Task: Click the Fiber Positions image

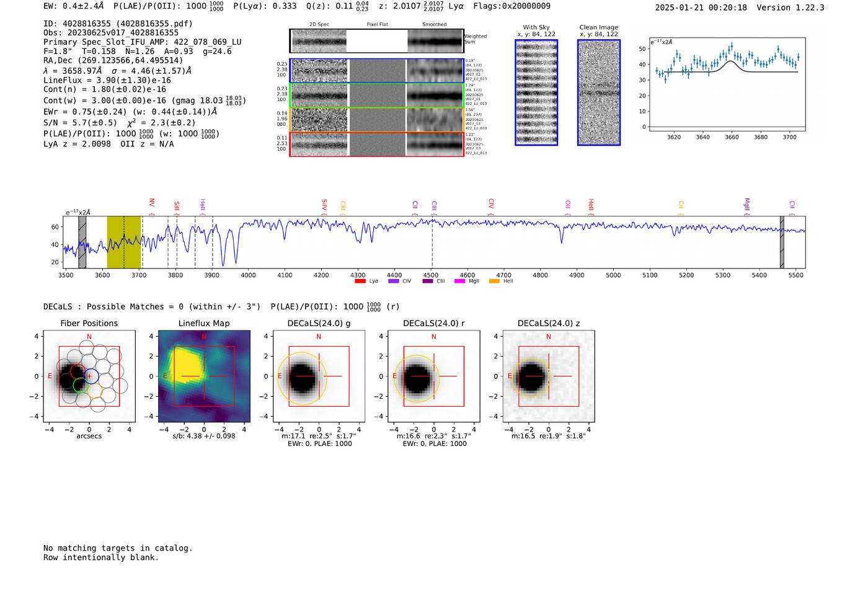Action: 89,376
